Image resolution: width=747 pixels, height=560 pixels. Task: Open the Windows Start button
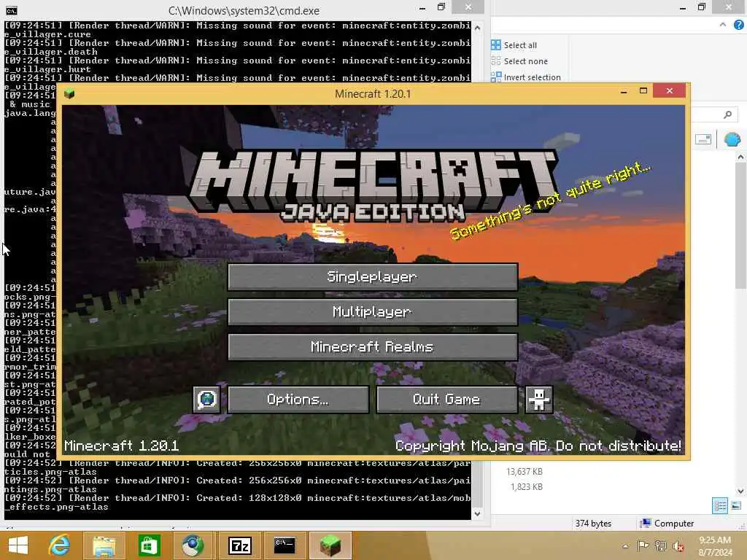pos(18,545)
